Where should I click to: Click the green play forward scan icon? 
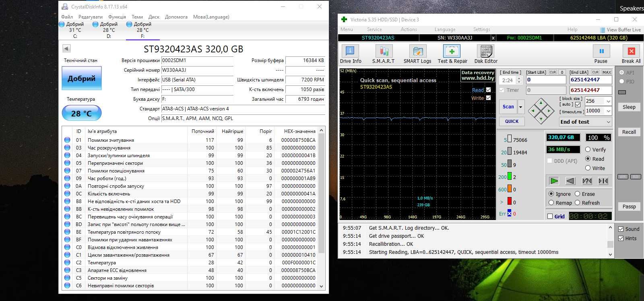pos(554,181)
